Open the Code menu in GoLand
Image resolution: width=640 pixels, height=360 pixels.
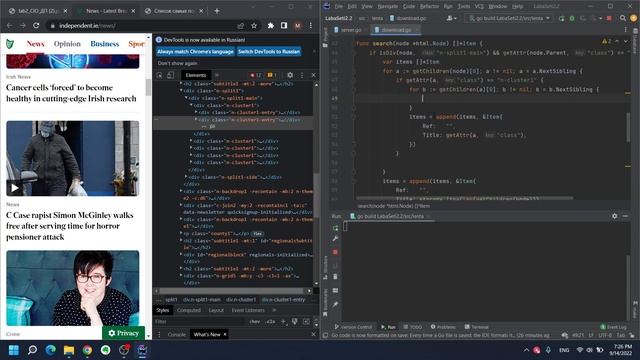[x=409, y=6]
